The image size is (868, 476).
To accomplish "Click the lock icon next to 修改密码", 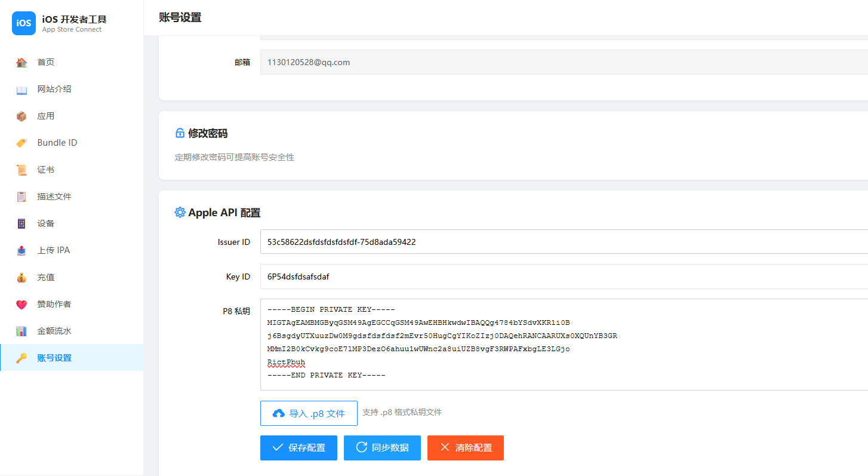I will [180, 133].
